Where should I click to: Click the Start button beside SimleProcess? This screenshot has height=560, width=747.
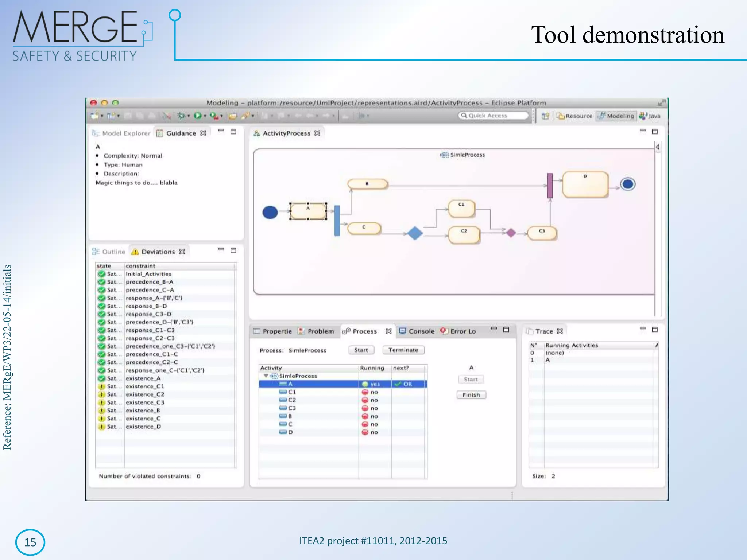click(x=361, y=350)
